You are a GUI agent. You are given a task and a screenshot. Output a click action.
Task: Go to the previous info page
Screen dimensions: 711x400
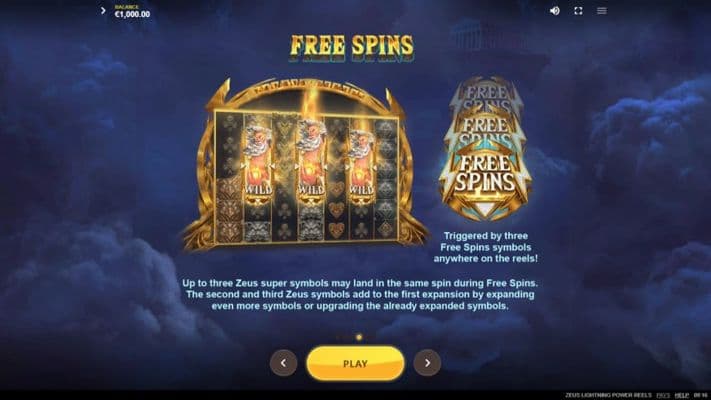[x=283, y=363]
